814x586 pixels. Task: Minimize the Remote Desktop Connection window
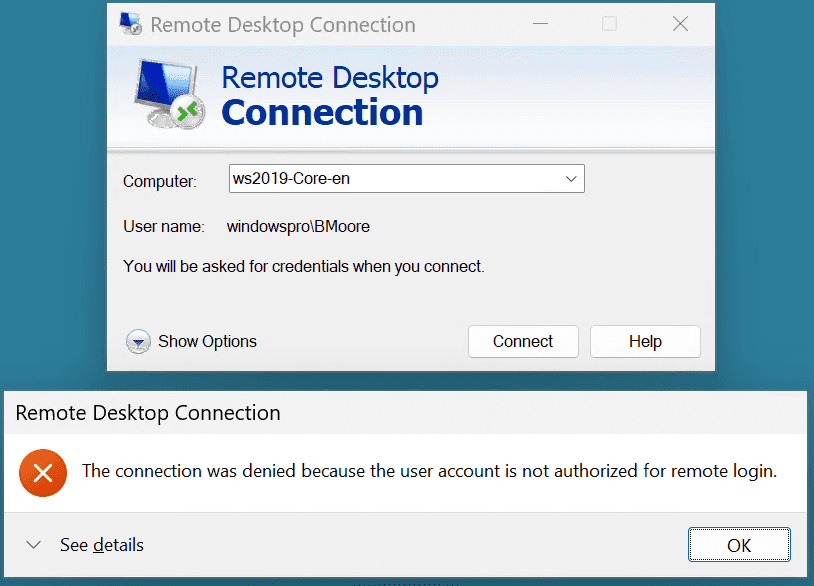click(x=540, y=24)
